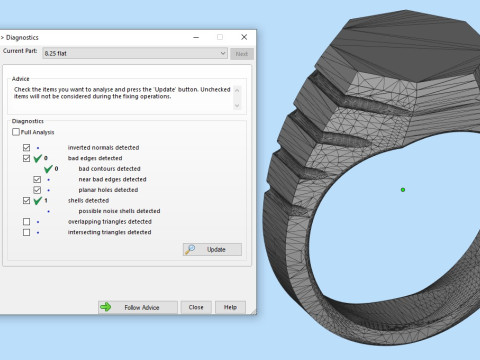480x360 pixels.
Task: Check overlapping triangles detected checkbox
Action: [26, 222]
